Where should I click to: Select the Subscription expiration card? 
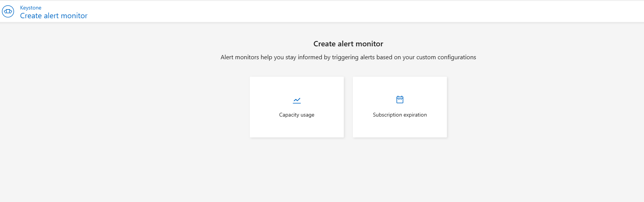[400, 107]
